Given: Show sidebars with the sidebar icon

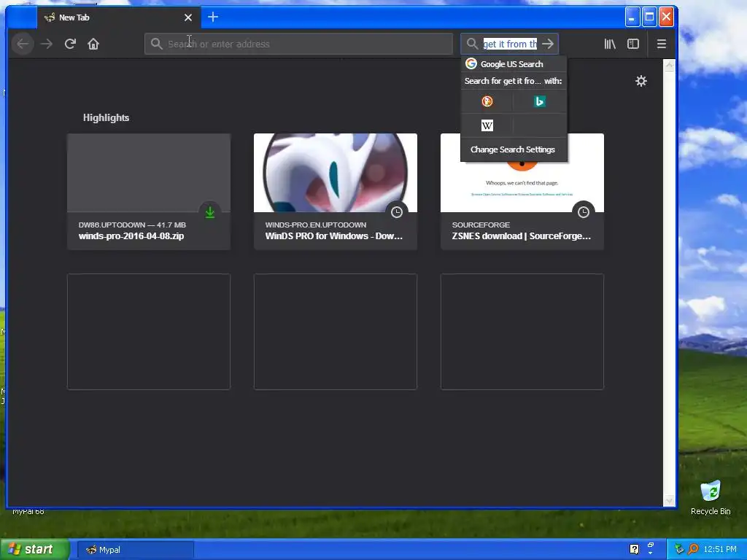Looking at the screenshot, I should pyautogui.click(x=633, y=44).
